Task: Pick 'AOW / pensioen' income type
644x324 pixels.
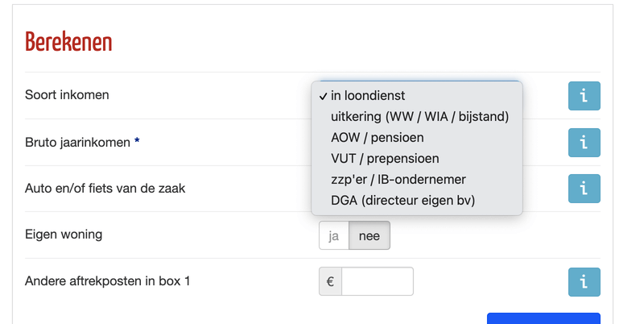Action: click(x=377, y=138)
